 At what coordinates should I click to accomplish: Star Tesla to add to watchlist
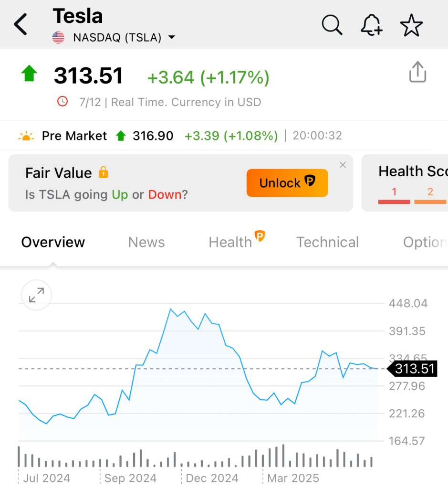pos(411,25)
